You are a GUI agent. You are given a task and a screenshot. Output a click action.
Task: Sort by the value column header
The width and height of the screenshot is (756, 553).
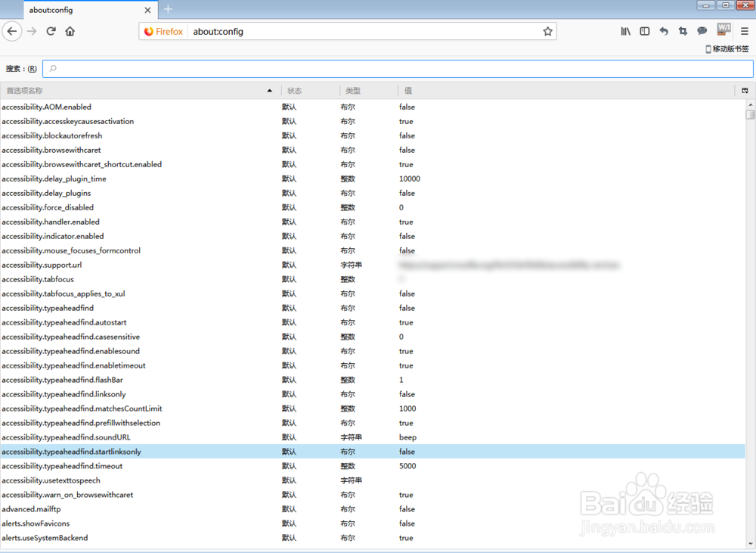coord(566,90)
